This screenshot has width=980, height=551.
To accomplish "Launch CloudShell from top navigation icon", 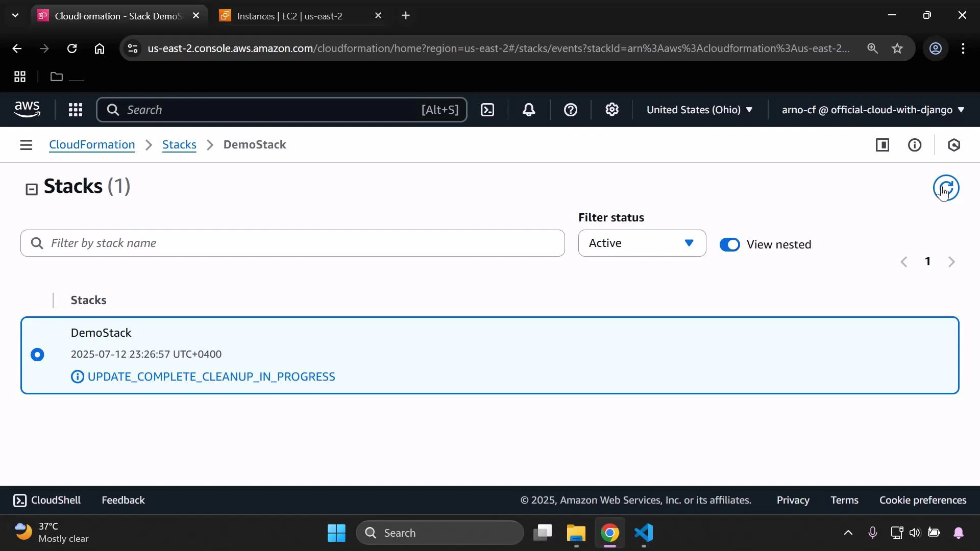I will click(x=487, y=110).
